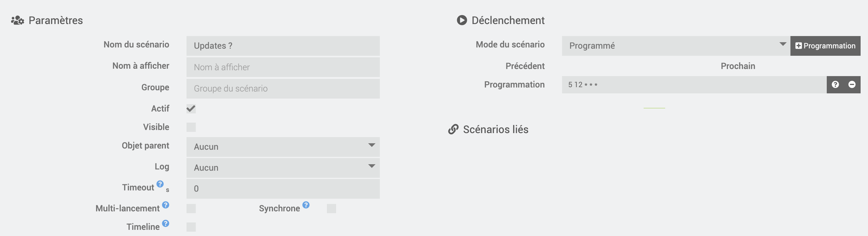Open the Objet parent dropdown
Viewport: 868px width, 236px height.
pos(283,147)
